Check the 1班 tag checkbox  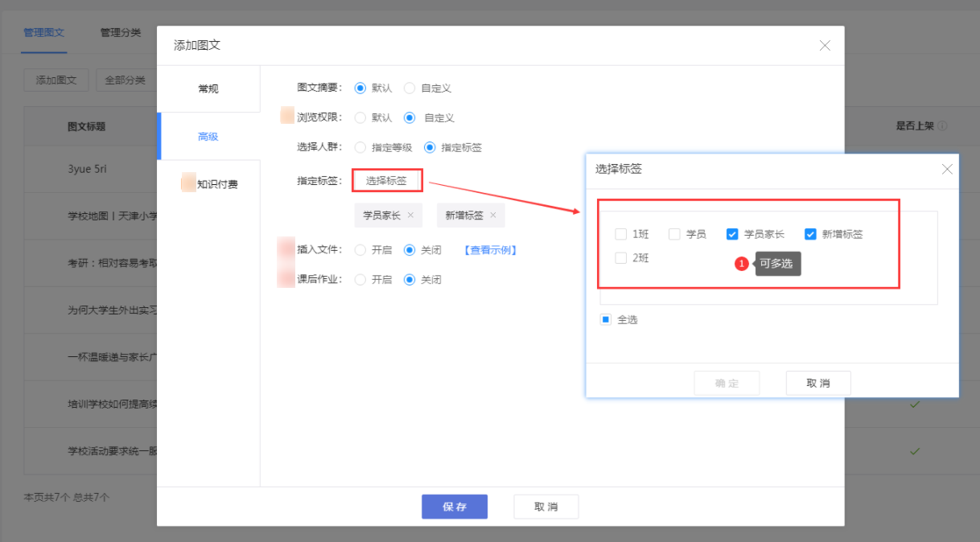coord(620,234)
